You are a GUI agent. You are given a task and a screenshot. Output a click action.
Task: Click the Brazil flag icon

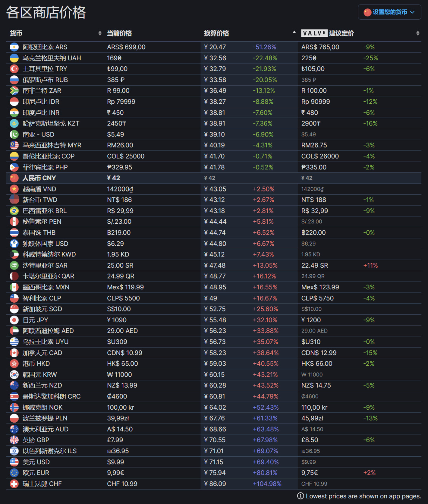(14, 211)
